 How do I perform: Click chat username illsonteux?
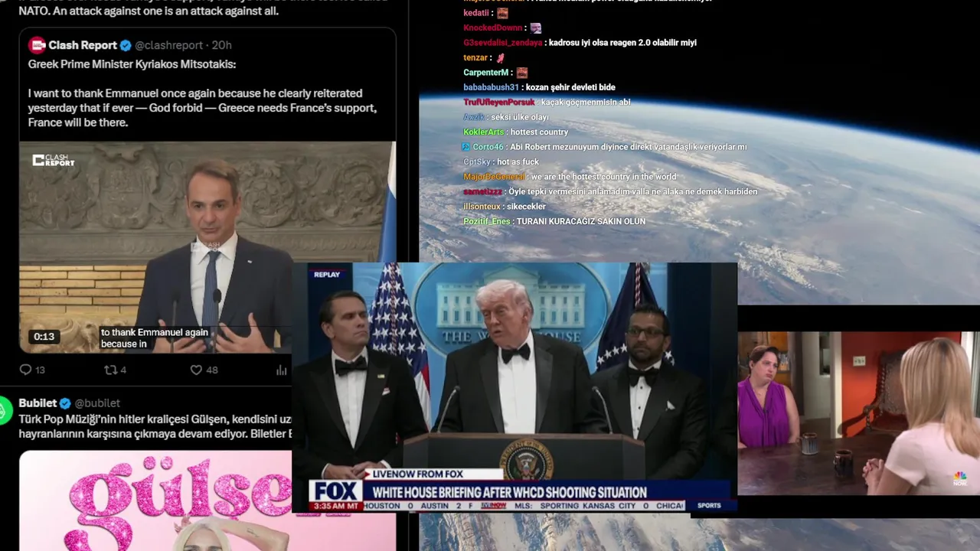pos(482,207)
